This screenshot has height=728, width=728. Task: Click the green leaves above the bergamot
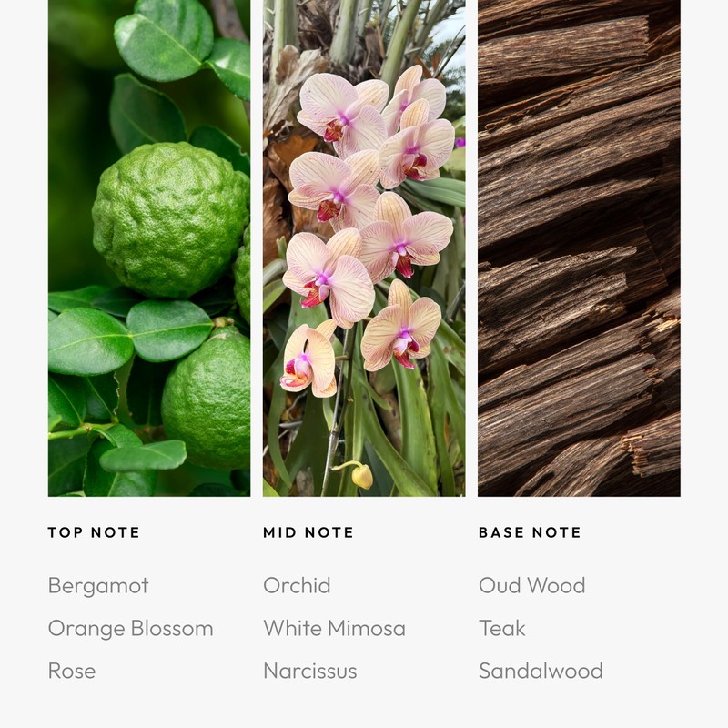[x=164, y=39]
